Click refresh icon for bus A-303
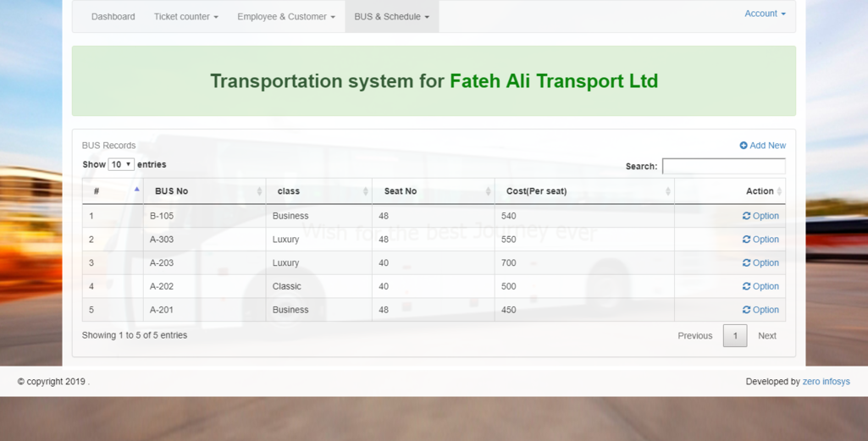Image resolution: width=868 pixels, height=441 pixels. [746, 240]
